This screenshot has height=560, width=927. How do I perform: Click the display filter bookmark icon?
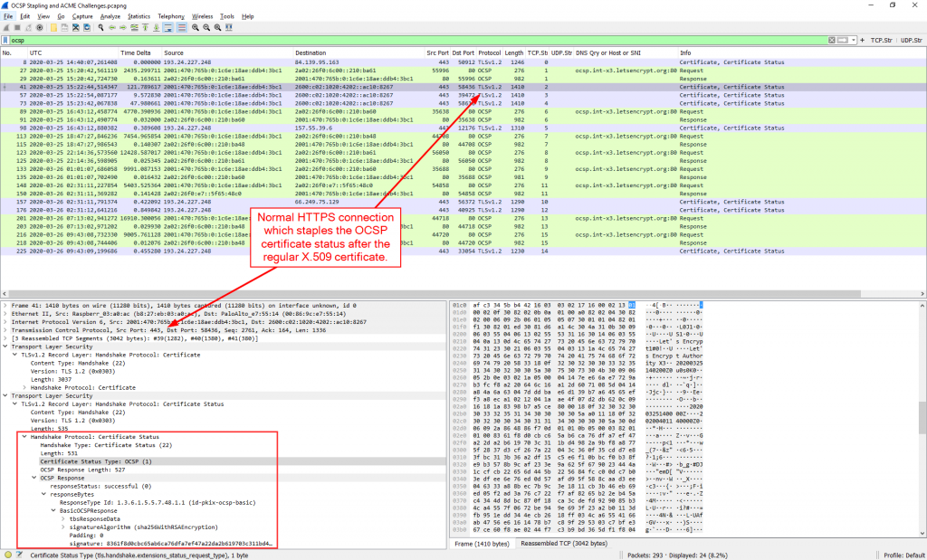[6, 41]
